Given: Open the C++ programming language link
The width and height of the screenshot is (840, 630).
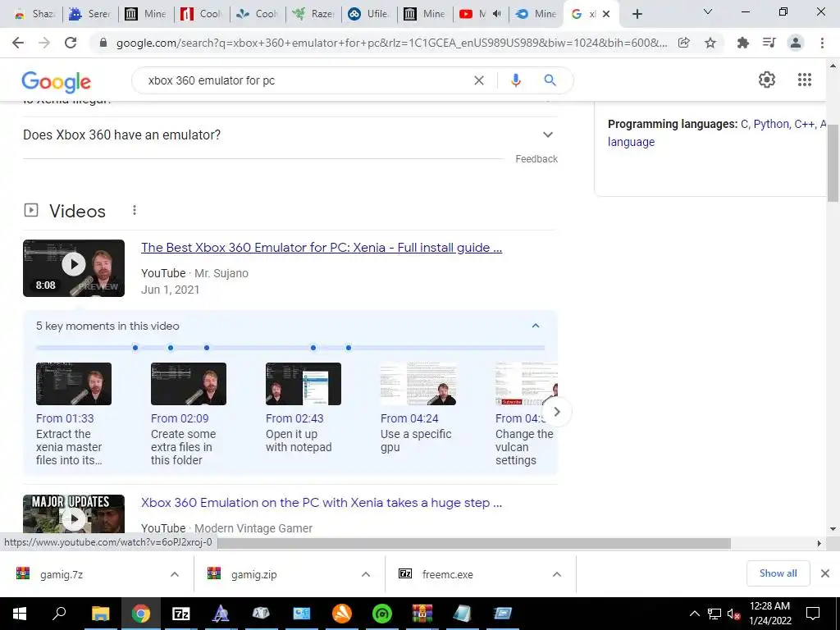Looking at the screenshot, I should tap(804, 124).
